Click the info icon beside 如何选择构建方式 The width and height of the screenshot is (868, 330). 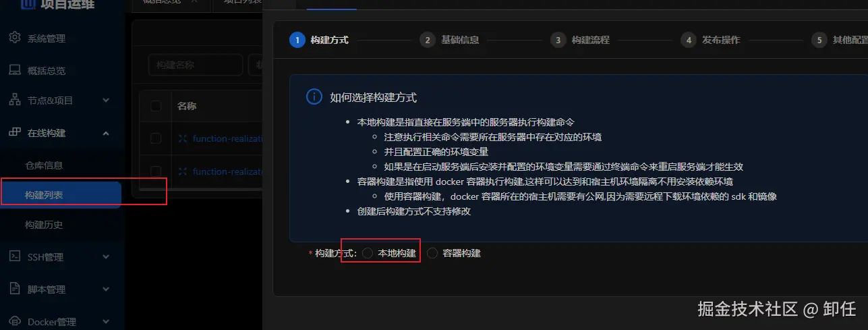[x=314, y=97]
